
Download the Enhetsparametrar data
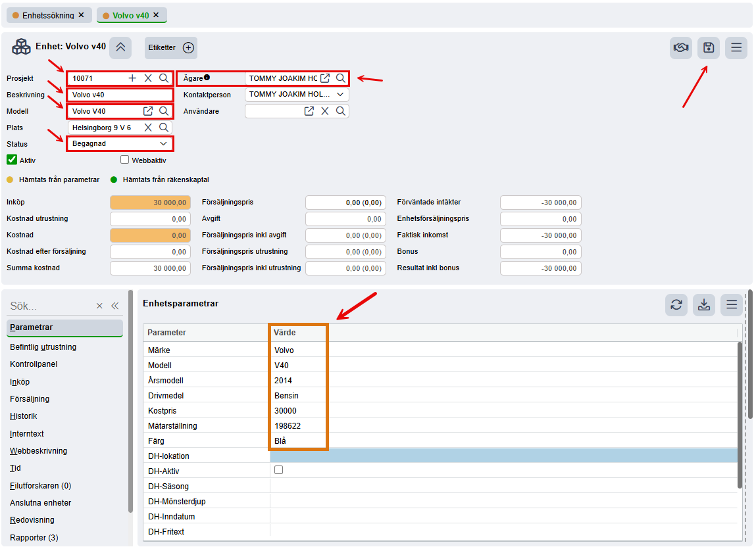pos(704,304)
